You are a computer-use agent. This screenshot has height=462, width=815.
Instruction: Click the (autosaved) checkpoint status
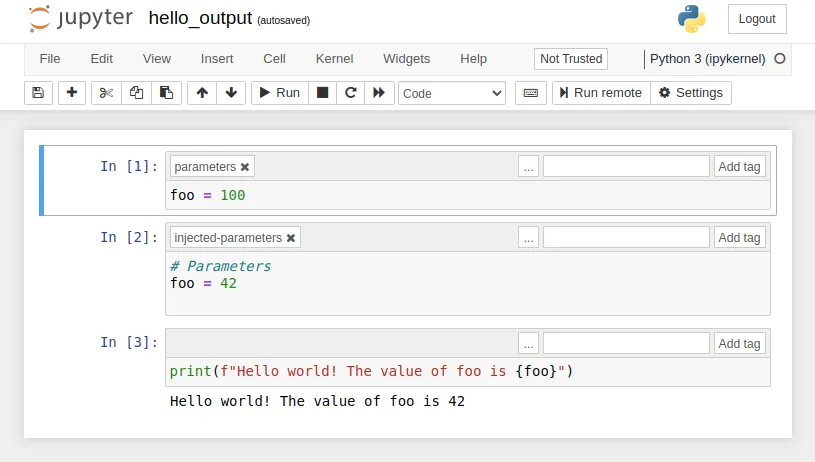(x=283, y=20)
